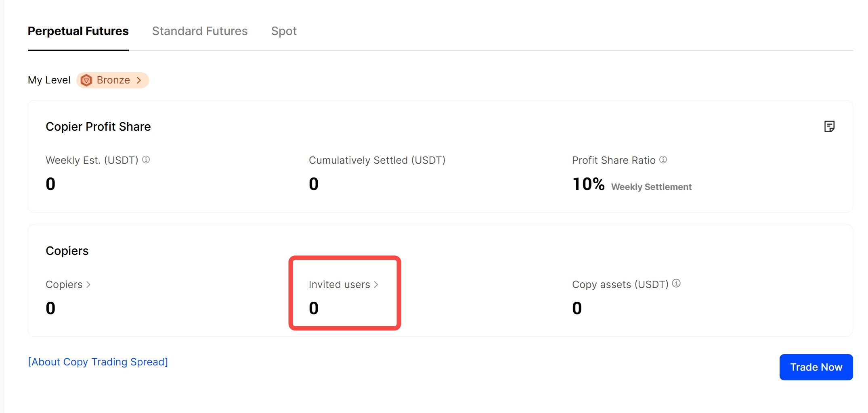This screenshot has width=868, height=413.
Task: Select the Perpetual Futures tab
Action: 78,31
